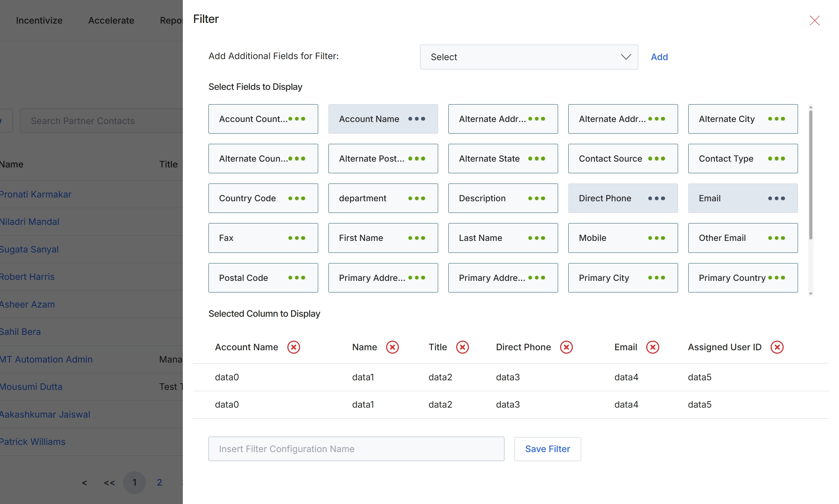
Task: Open the department field options dots
Action: (417, 199)
